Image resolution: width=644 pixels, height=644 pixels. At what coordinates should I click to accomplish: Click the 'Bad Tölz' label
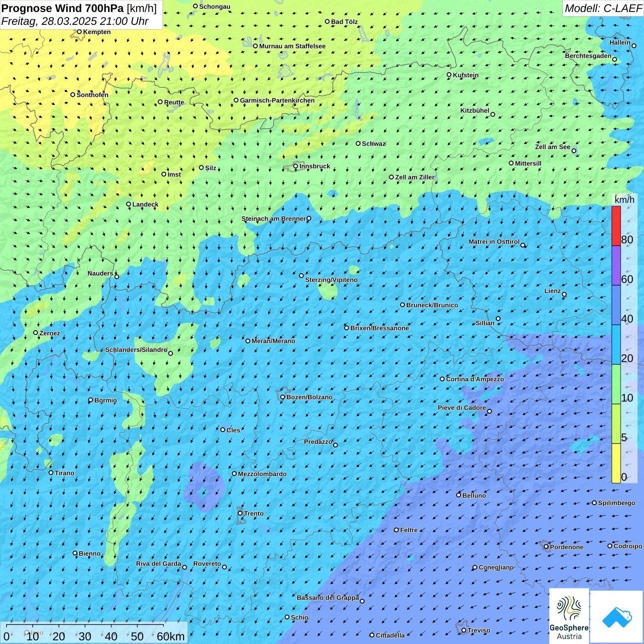(345, 22)
